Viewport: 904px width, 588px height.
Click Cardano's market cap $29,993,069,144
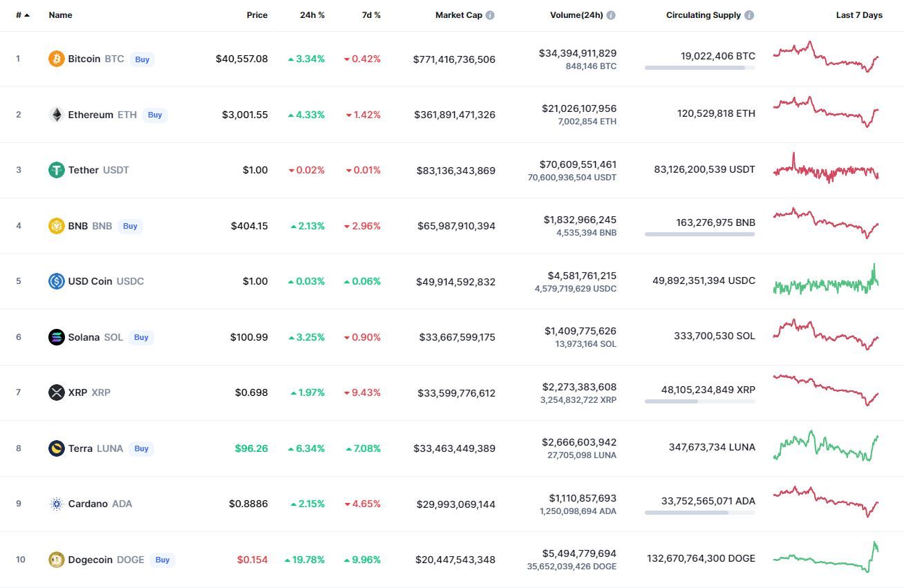[x=456, y=504]
